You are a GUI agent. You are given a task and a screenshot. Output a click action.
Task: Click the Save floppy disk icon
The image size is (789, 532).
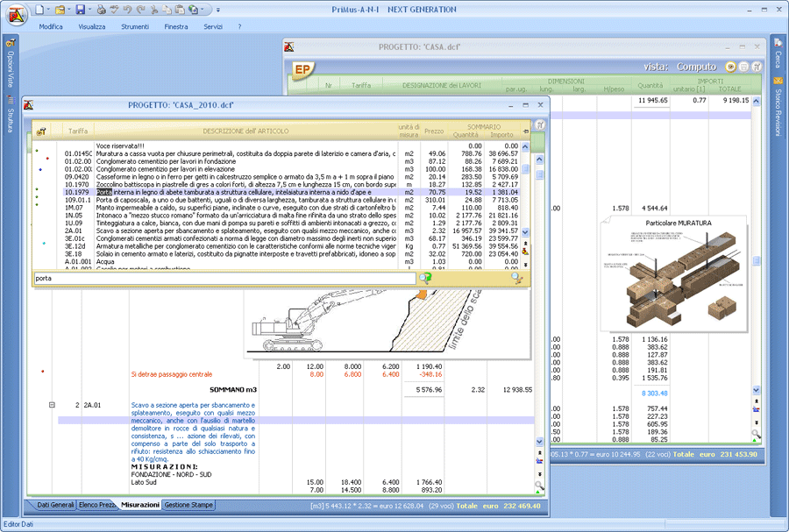point(80,10)
